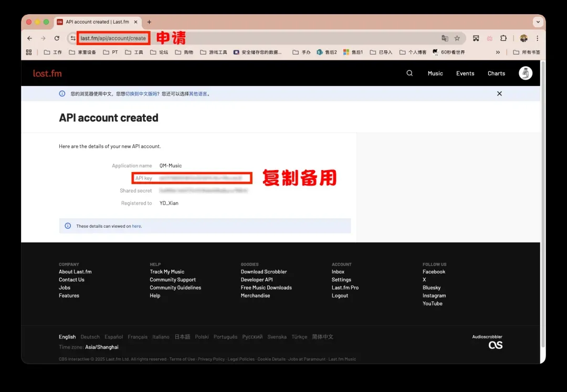Switch site language to 日本語
Screen dimensions: 567x392
pyautogui.click(x=182, y=337)
